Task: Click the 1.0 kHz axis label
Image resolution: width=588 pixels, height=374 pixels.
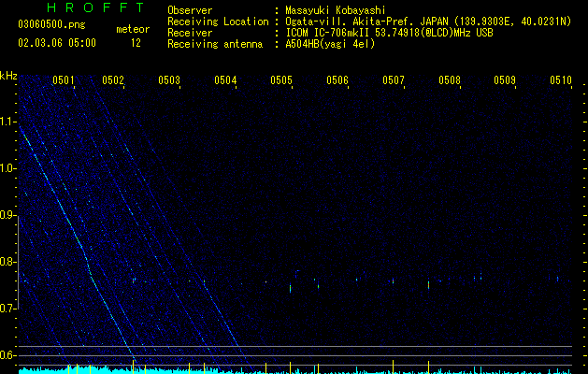Action: [7, 168]
